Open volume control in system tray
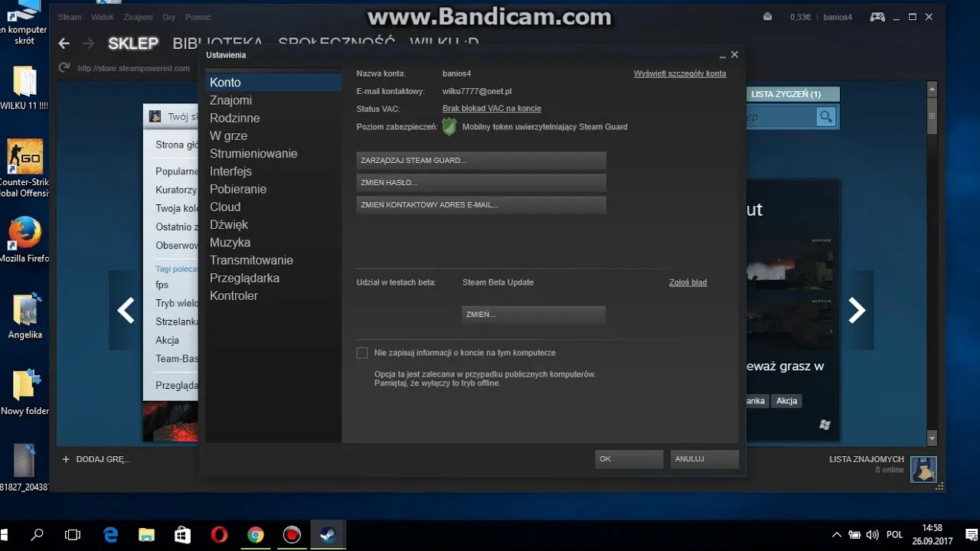980x551 pixels. click(872, 535)
